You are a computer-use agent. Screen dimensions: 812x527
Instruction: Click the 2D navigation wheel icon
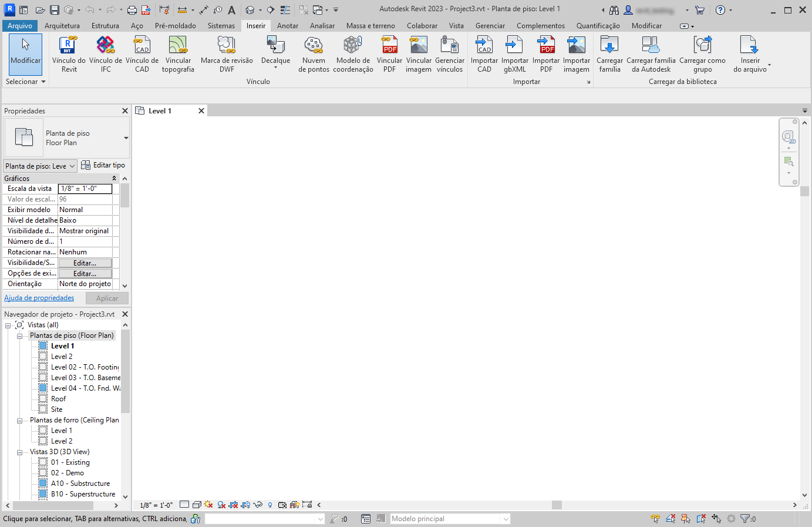[789, 137]
